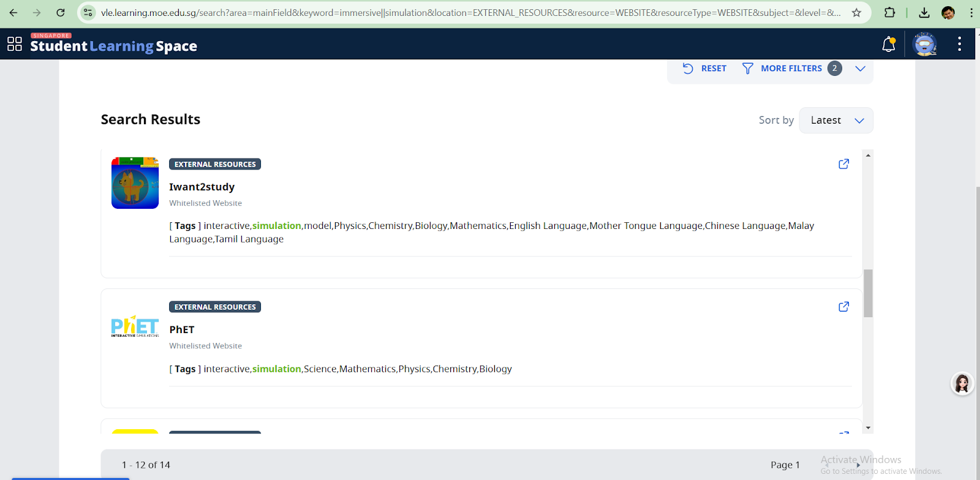Screen dimensions: 980x480
Task: Reload the current page
Action: 61,13
